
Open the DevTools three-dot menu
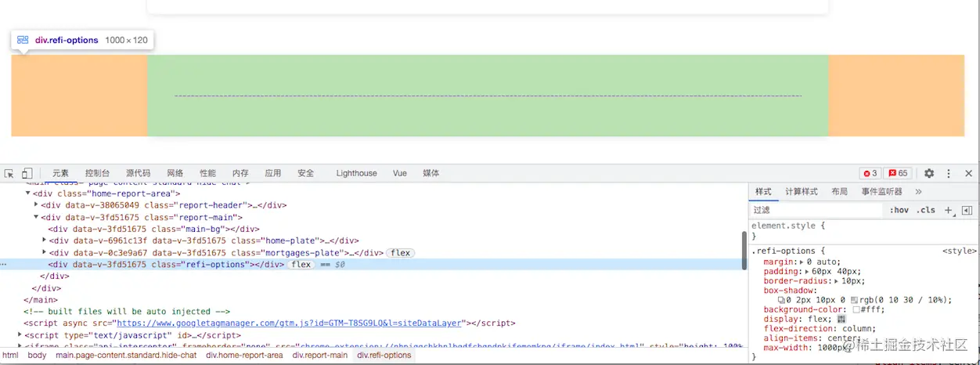949,173
